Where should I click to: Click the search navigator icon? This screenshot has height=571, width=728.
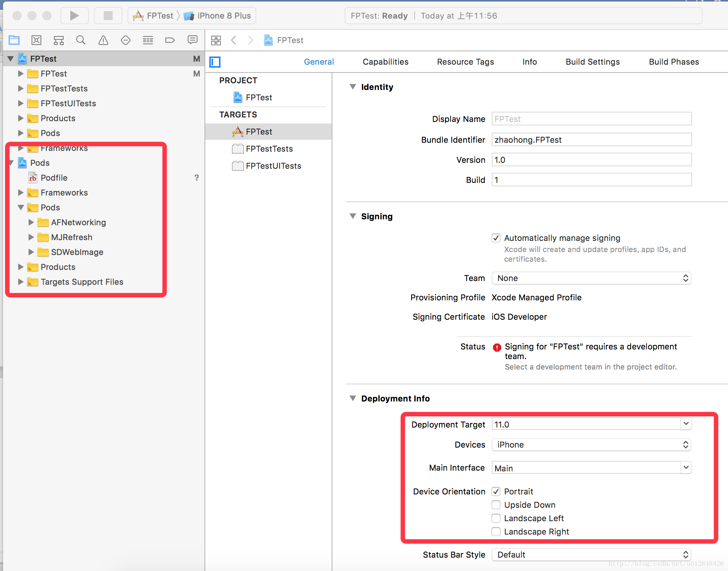point(80,40)
